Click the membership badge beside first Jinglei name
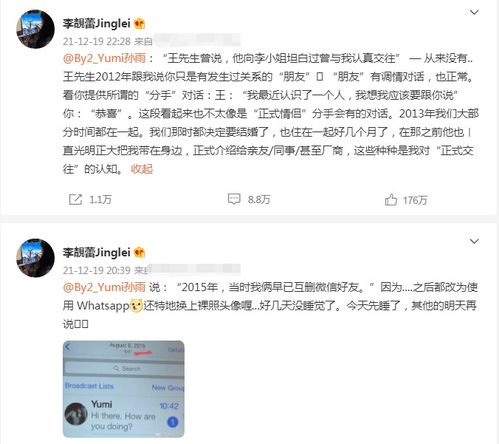The image size is (499, 444). [139, 24]
